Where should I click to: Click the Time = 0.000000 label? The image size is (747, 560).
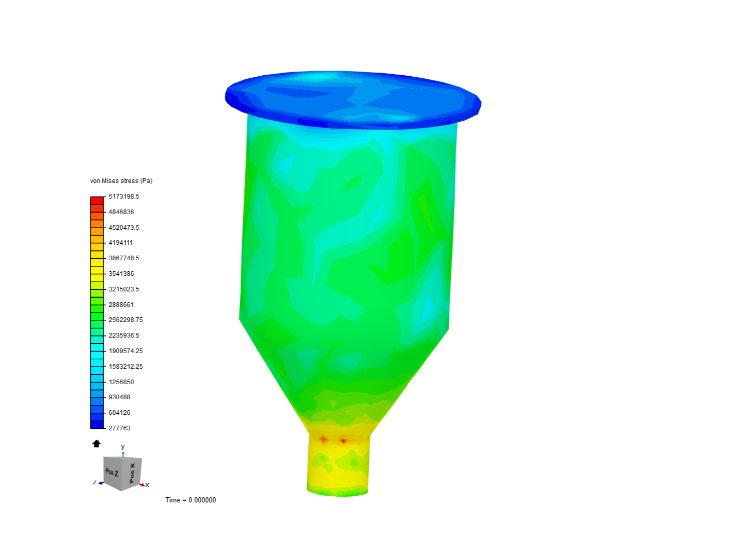coord(191,500)
